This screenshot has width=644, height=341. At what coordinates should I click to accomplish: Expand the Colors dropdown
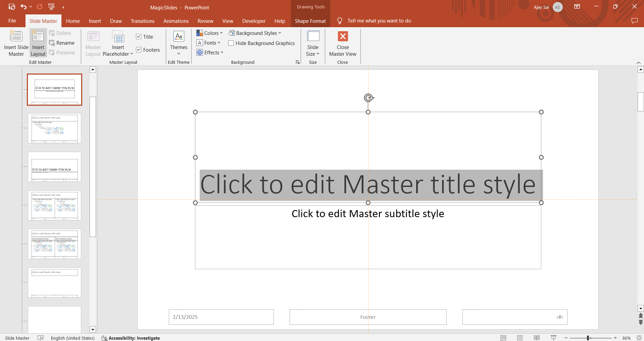[x=210, y=33]
